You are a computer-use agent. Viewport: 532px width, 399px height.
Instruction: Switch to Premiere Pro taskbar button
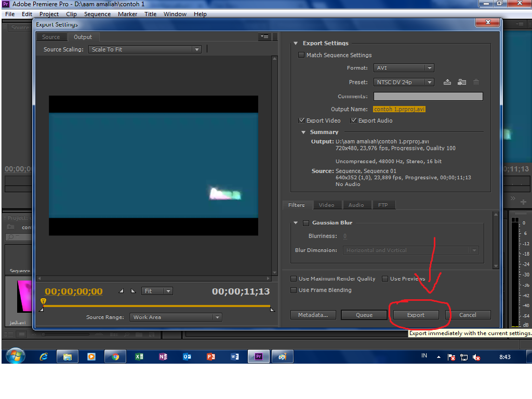259,356
